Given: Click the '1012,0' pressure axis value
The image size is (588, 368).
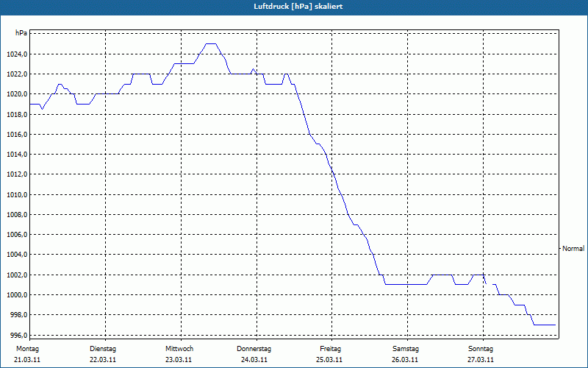Looking at the screenshot, I should (17, 174).
